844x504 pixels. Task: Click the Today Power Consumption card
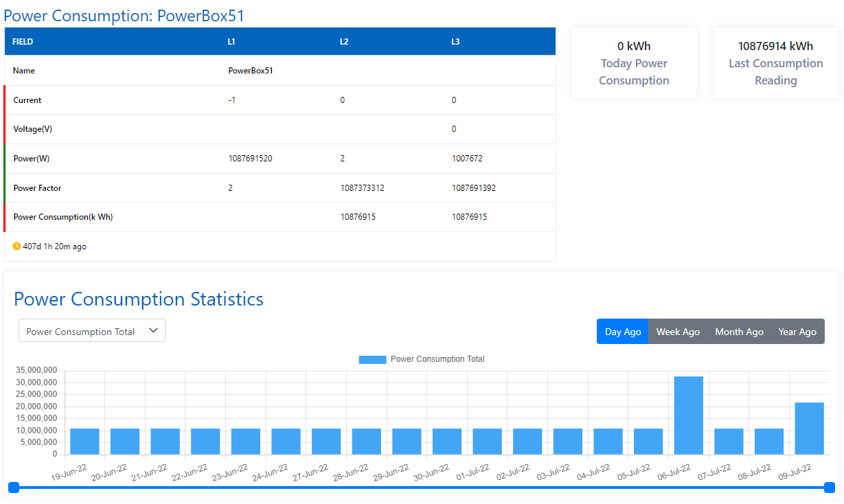[x=633, y=62]
